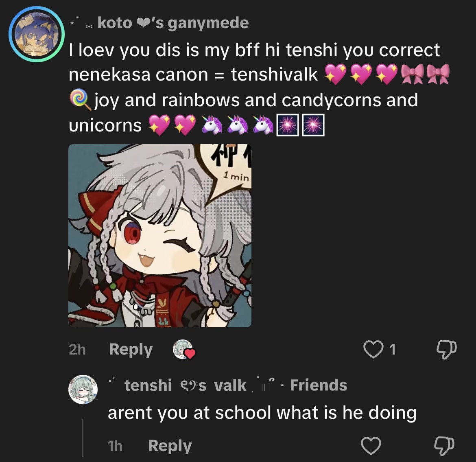Tap the lollipop emoji in koto's comment

click(x=80, y=100)
